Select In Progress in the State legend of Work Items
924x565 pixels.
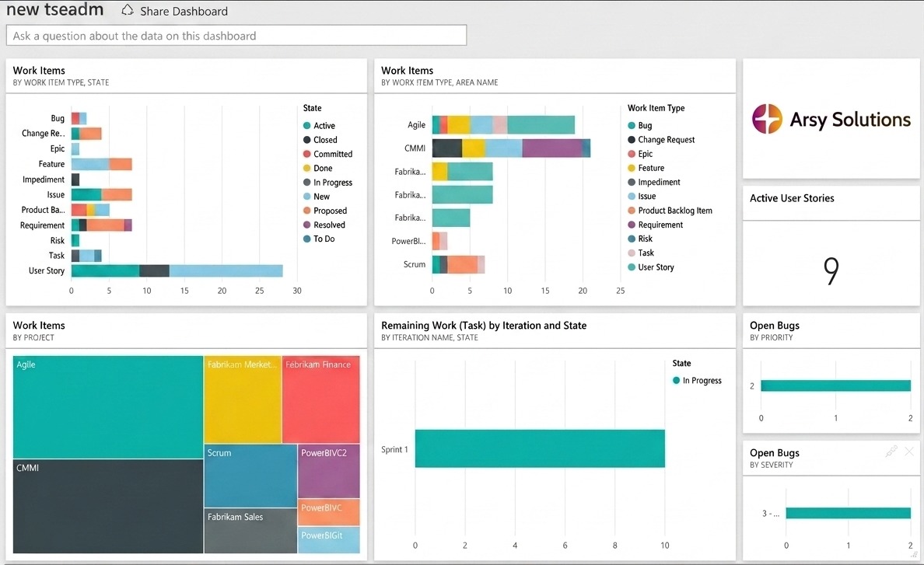[327, 183]
